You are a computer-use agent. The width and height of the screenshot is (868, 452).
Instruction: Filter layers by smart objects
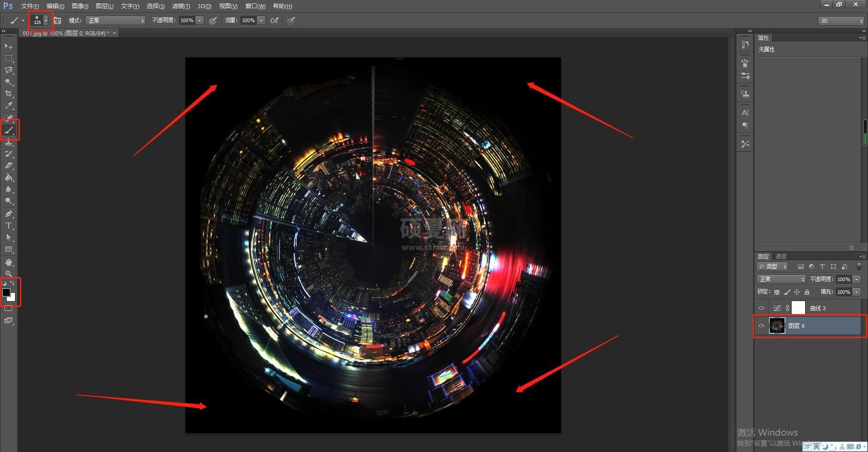(x=844, y=267)
